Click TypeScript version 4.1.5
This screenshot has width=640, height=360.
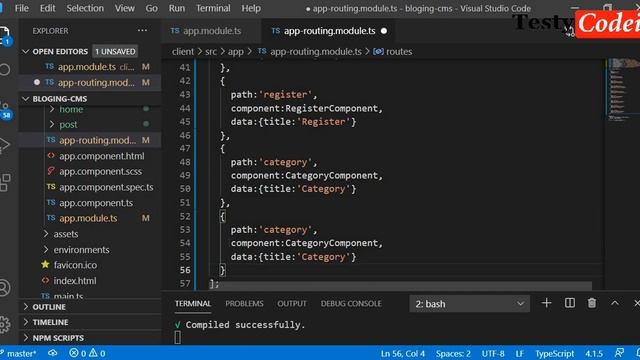click(x=594, y=353)
